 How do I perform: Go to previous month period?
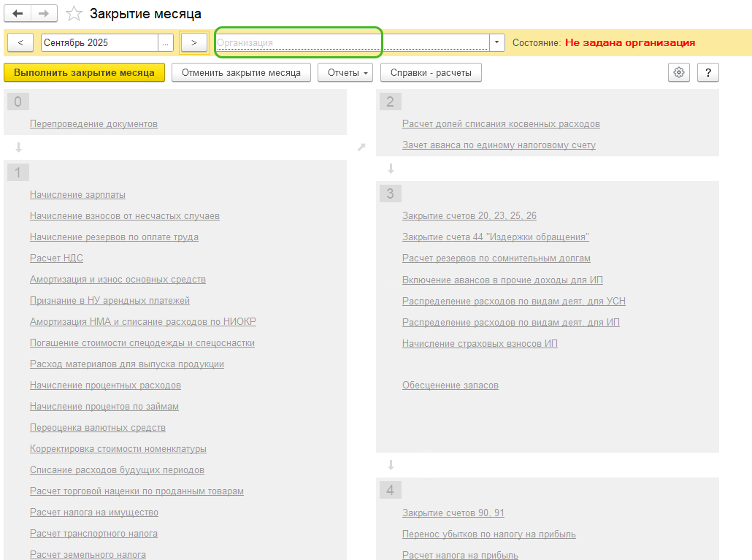20,42
